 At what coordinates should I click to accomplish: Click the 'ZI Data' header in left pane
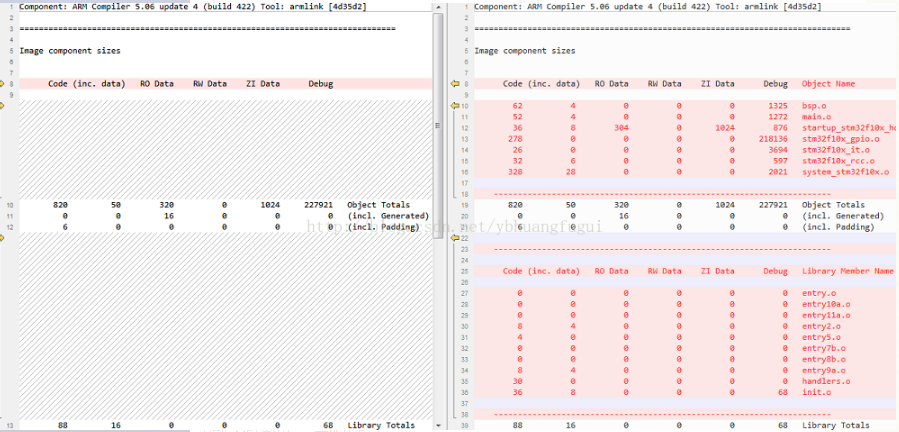[x=263, y=84]
